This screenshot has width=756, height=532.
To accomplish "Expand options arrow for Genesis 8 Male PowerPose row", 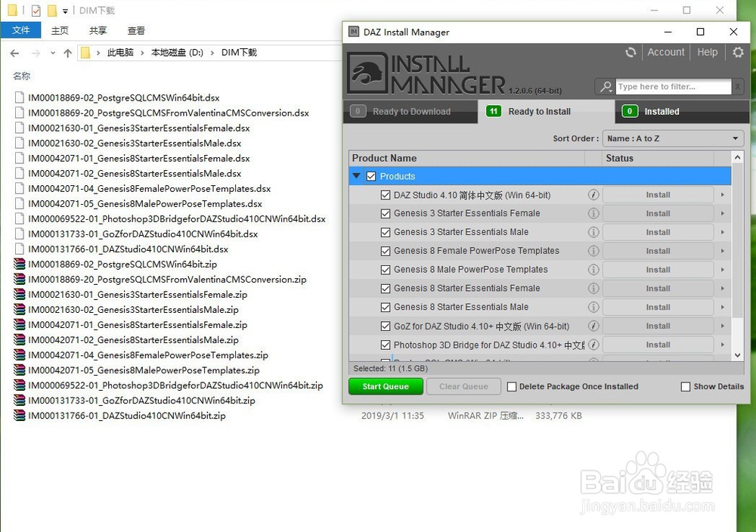I will [x=723, y=270].
